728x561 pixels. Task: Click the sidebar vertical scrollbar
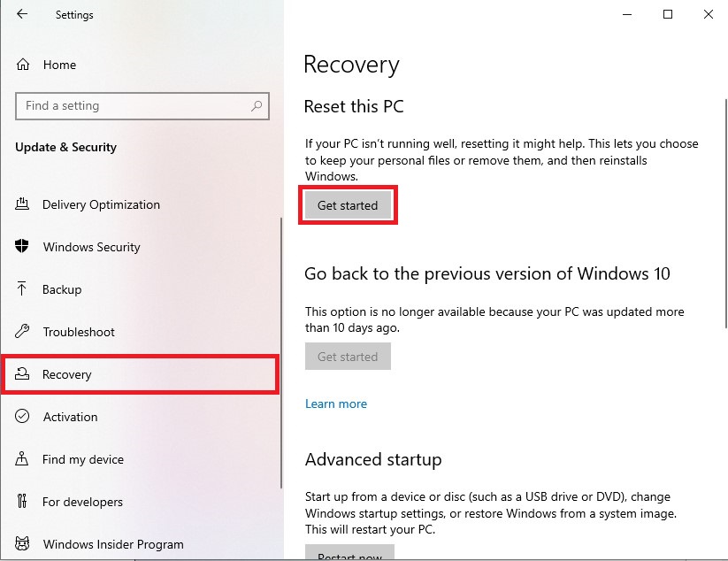tap(281, 353)
